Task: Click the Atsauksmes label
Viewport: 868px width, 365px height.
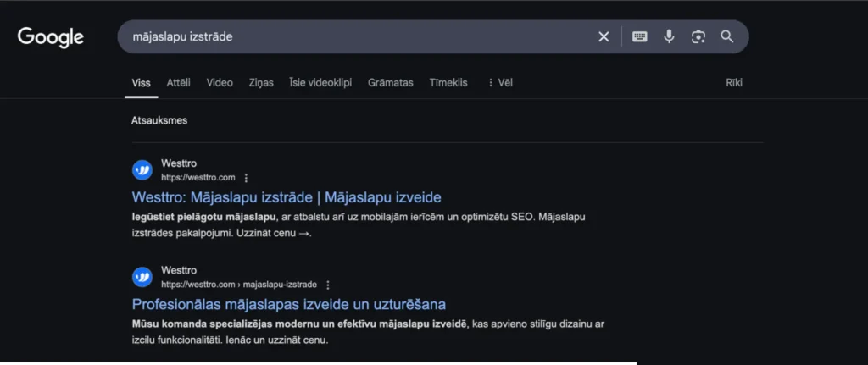Action: (159, 120)
